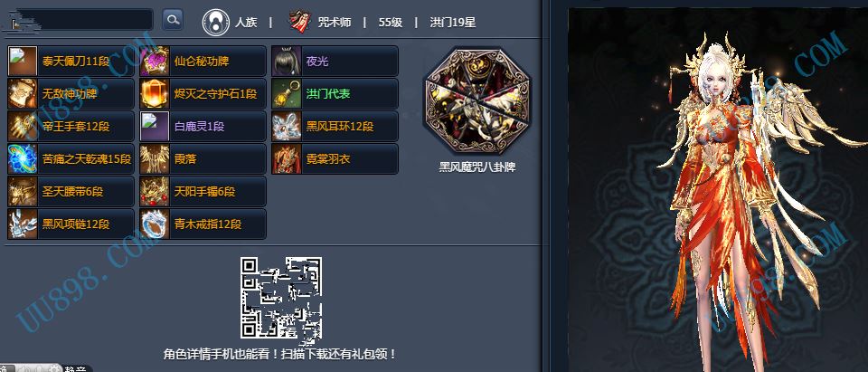Open the 黑风项链12段 necklace icon
The image size is (868, 372).
pyautogui.click(x=23, y=224)
